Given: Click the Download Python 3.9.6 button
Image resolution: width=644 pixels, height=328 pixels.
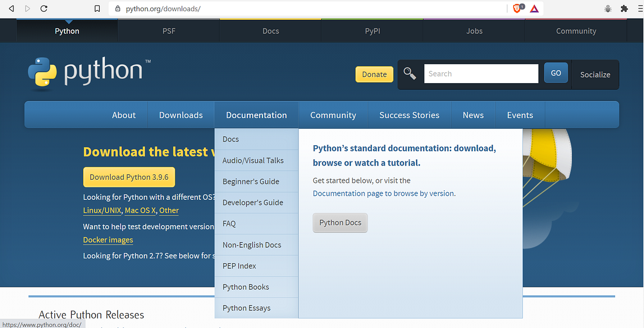Looking at the screenshot, I should click(x=129, y=177).
